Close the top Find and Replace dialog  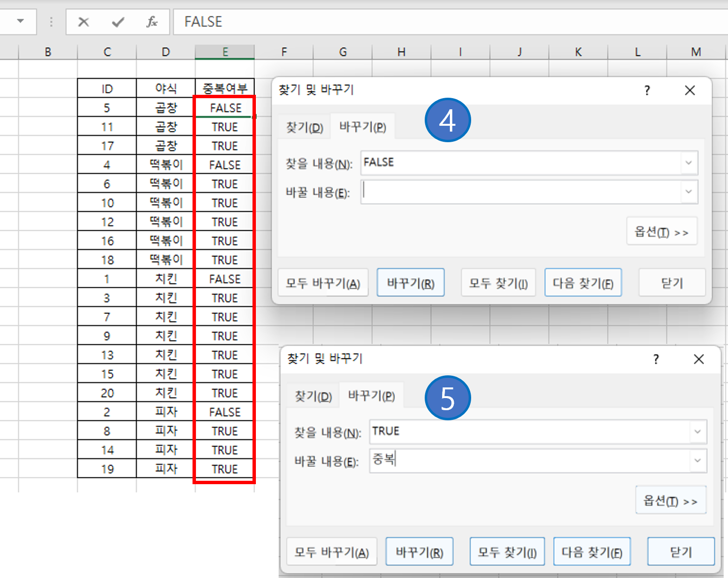coord(690,90)
